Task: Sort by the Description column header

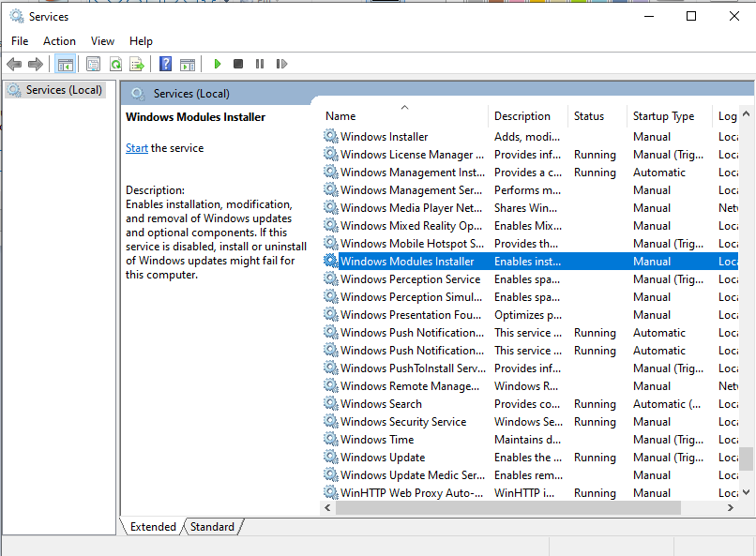Action: click(x=528, y=116)
